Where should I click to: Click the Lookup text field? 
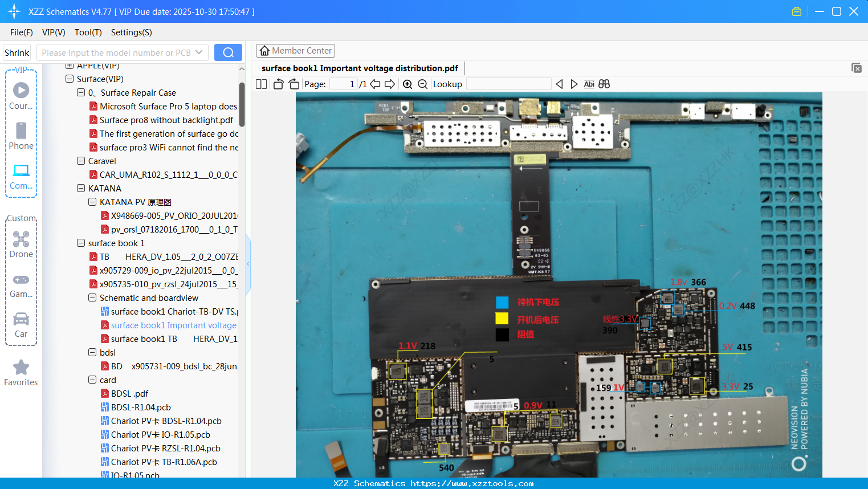click(508, 84)
